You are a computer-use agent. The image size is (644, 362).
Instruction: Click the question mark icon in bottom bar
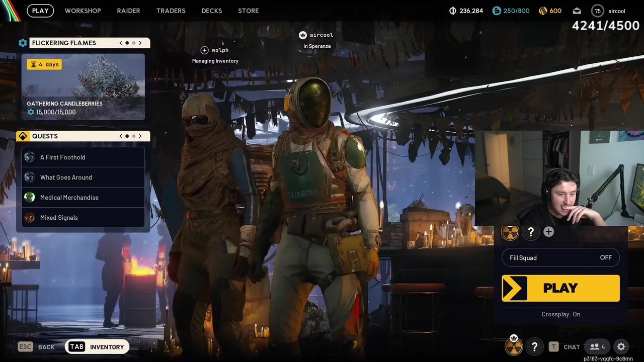pyautogui.click(x=534, y=346)
